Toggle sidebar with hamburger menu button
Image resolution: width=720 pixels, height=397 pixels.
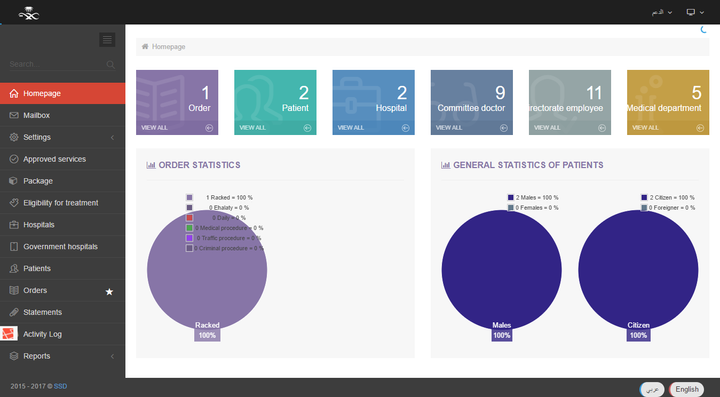(107, 40)
